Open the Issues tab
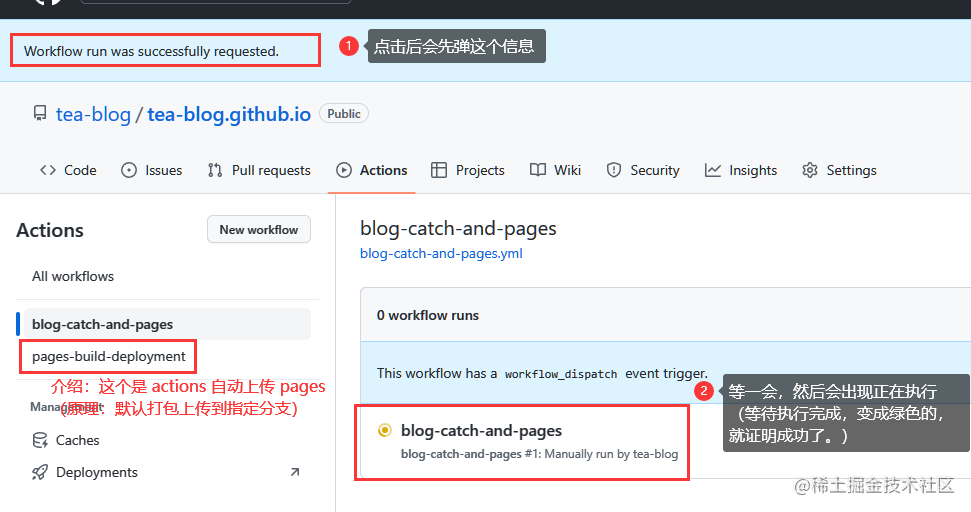This screenshot has height=512, width=971. pyautogui.click(x=152, y=170)
